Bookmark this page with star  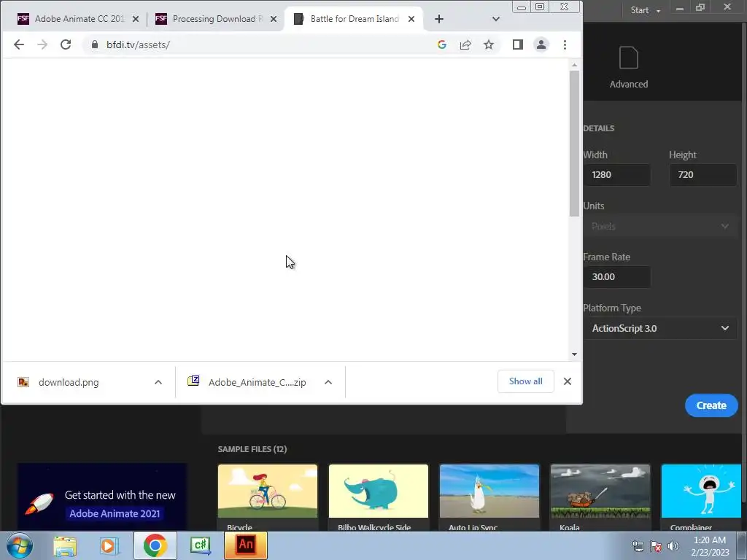click(x=489, y=44)
